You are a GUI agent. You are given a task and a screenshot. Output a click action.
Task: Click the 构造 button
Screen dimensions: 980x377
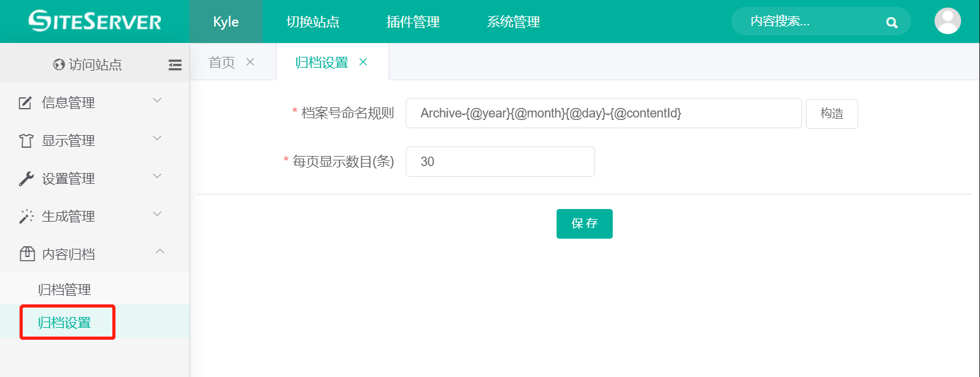(831, 114)
